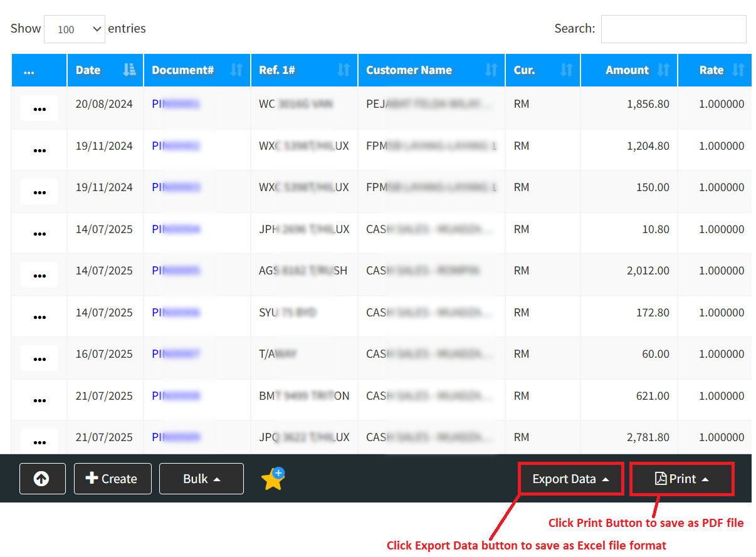Viewport: 756px width, 557px height.
Task: Expand the Export Data dropdown
Action: tap(570, 479)
